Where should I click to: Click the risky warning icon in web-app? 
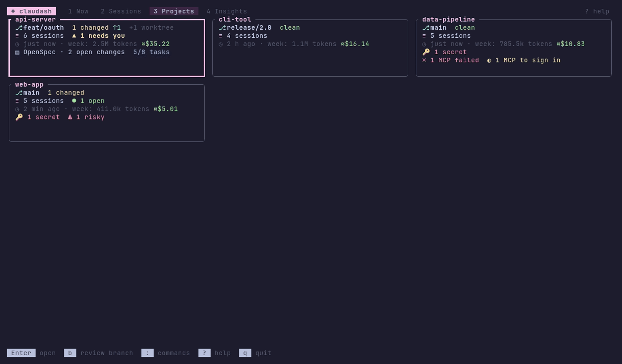(70, 117)
